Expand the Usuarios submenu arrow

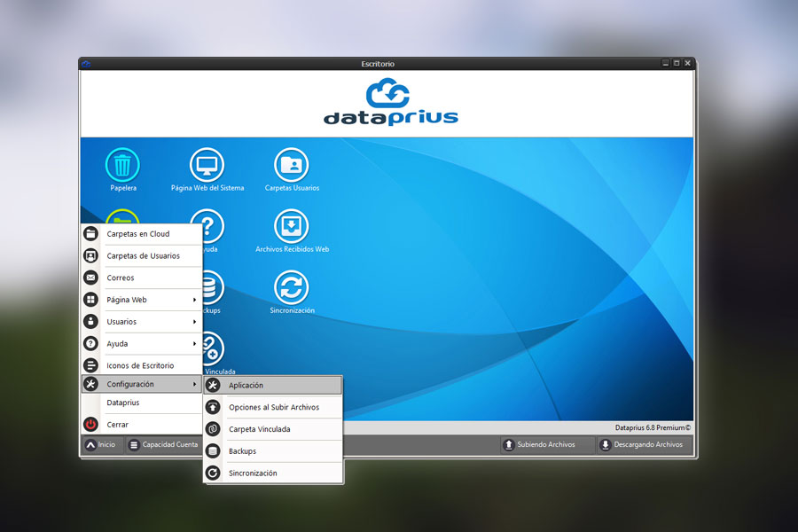194,322
